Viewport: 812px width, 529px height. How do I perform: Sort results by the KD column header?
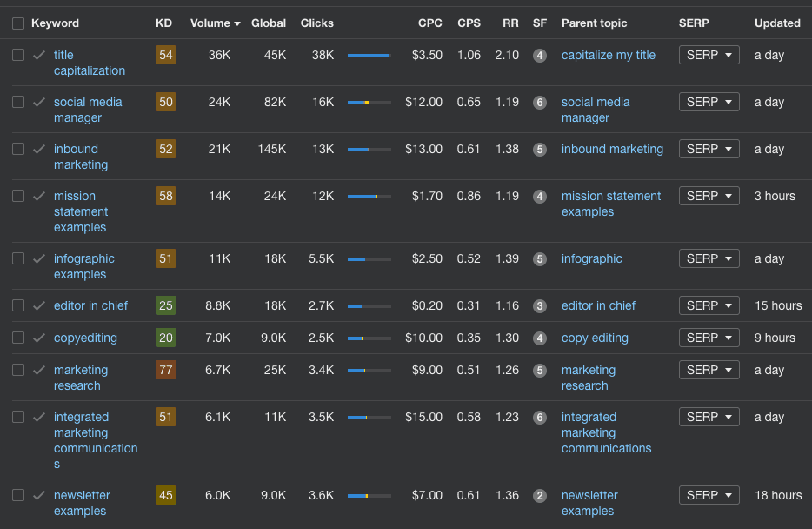(163, 23)
